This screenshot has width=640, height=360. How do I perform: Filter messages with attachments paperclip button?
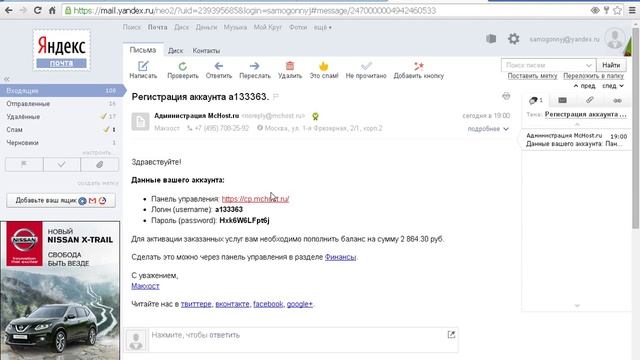click(x=100, y=164)
